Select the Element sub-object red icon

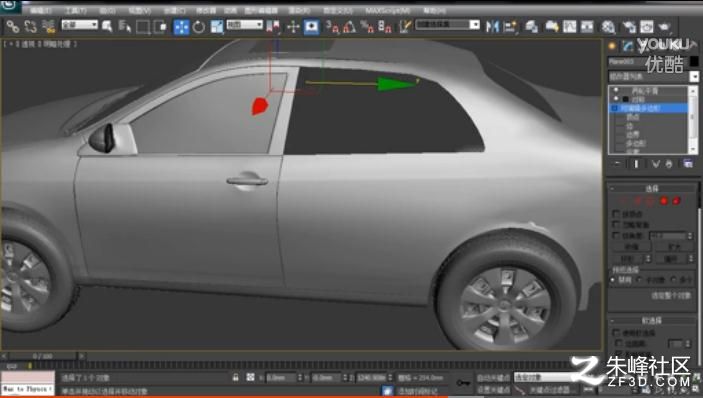677,200
